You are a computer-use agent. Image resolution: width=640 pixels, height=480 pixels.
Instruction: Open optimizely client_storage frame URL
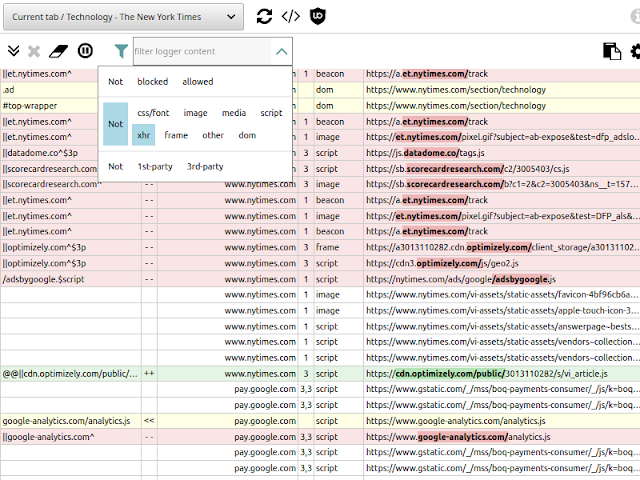click(x=502, y=248)
